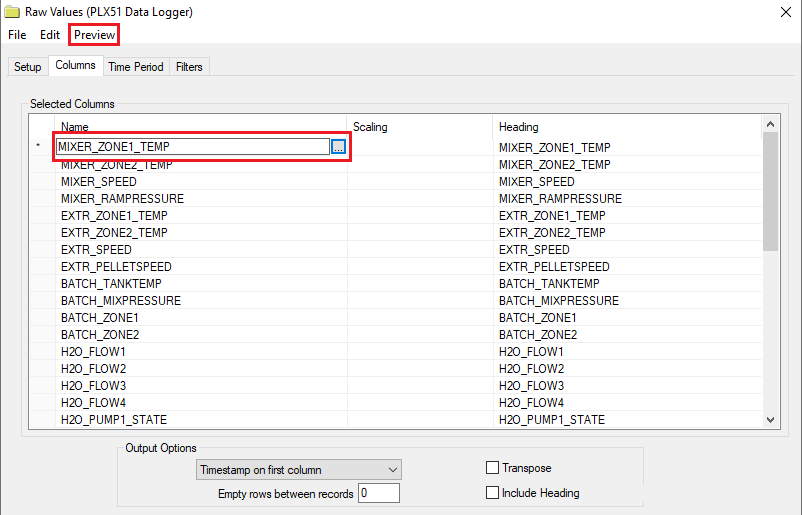The width and height of the screenshot is (802, 515).
Task: Click the Empty rows between records field
Action: click(x=378, y=494)
